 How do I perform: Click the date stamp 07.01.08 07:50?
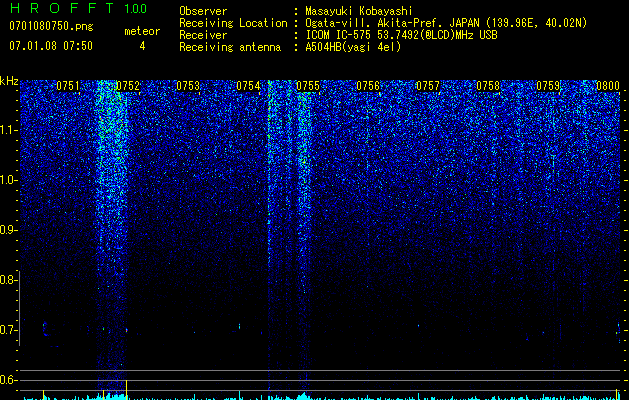tap(51, 46)
